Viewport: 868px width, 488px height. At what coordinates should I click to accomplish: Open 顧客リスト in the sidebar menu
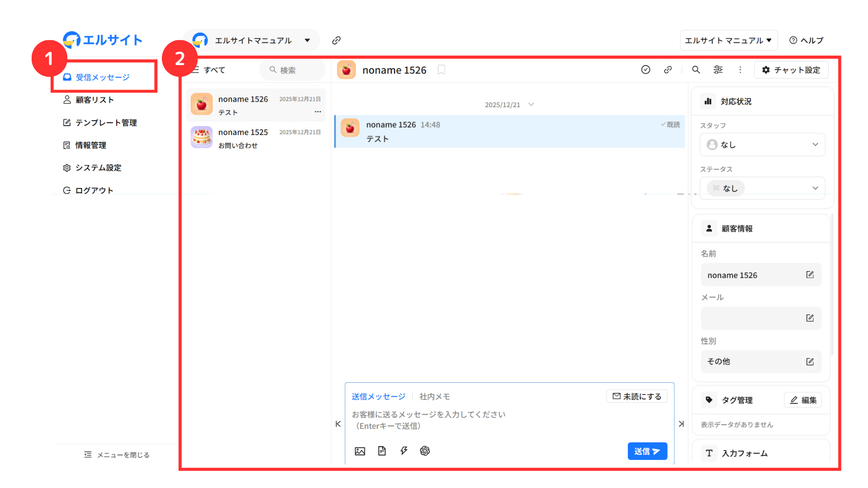click(94, 100)
